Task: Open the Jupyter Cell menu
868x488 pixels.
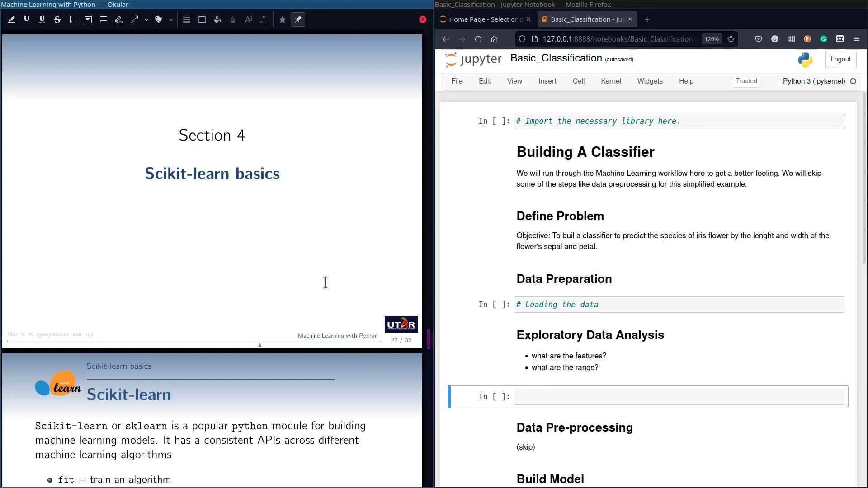Action: (x=578, y=81)
